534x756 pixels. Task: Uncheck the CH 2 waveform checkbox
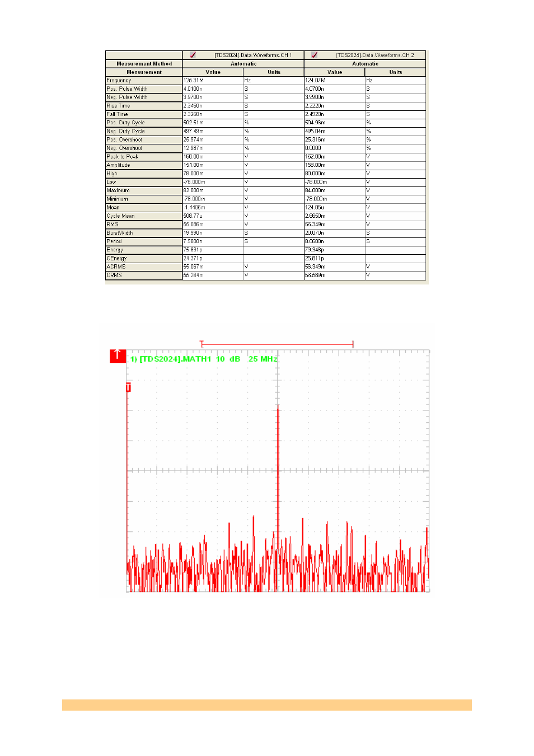pos(314,55)
